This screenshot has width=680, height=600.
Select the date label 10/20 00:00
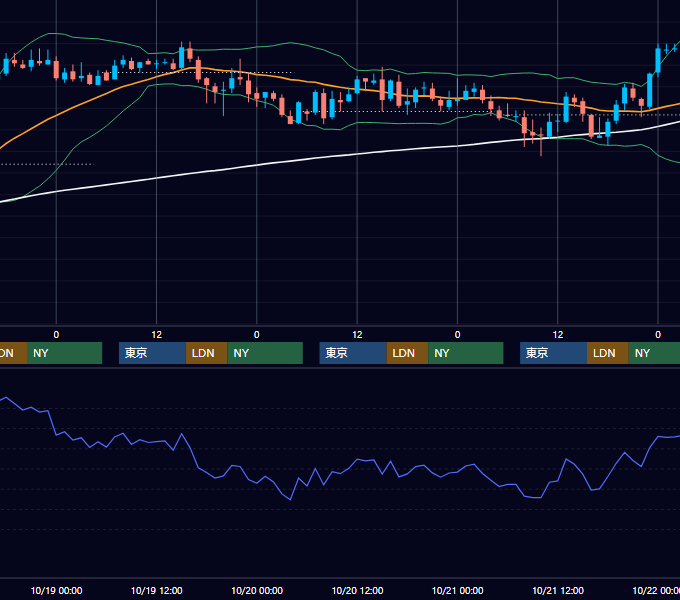257,590
